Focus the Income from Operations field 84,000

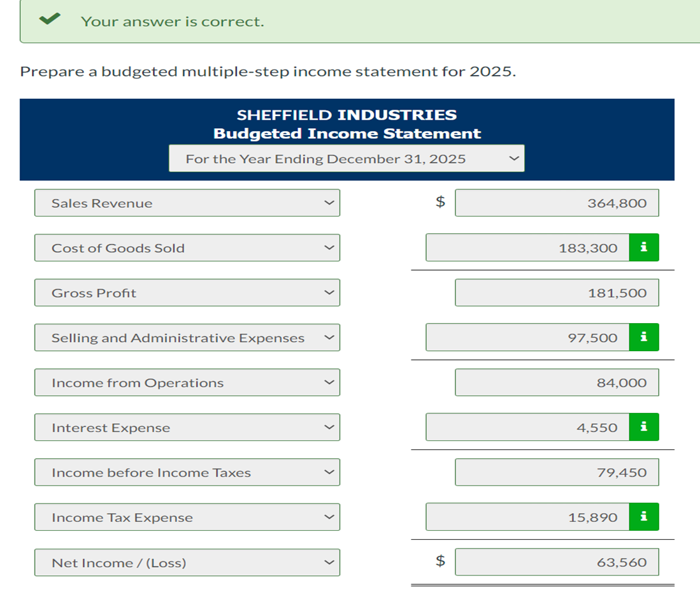tap(557, 382)
